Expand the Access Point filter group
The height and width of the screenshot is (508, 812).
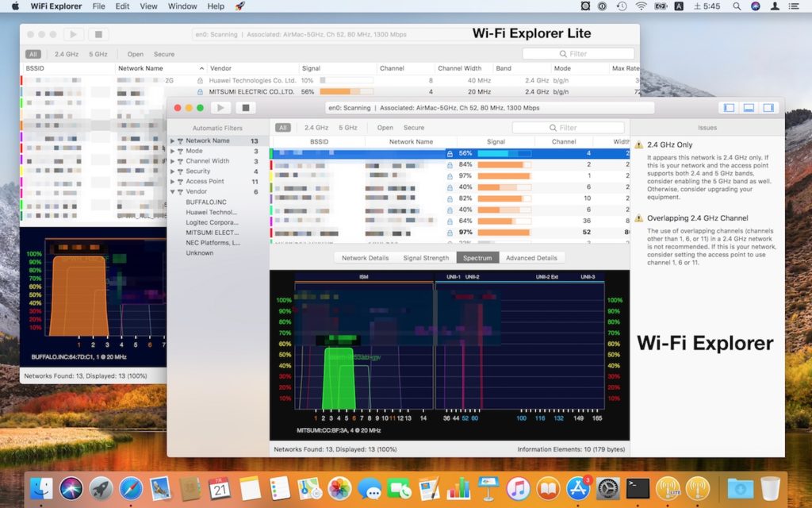point(171,181)
